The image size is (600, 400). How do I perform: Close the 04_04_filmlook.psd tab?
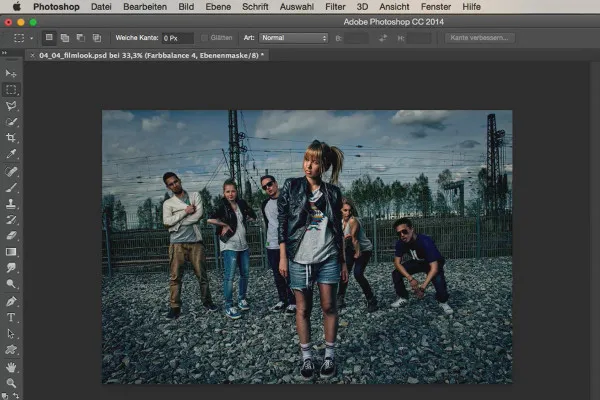32,56
